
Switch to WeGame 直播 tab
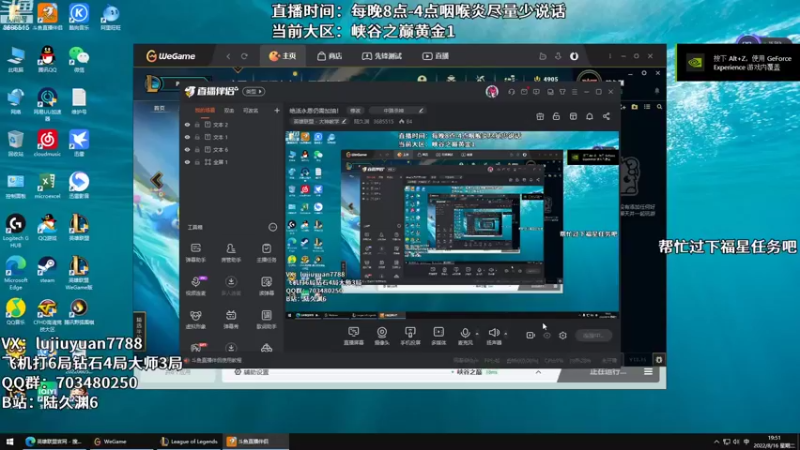(436, 56)
